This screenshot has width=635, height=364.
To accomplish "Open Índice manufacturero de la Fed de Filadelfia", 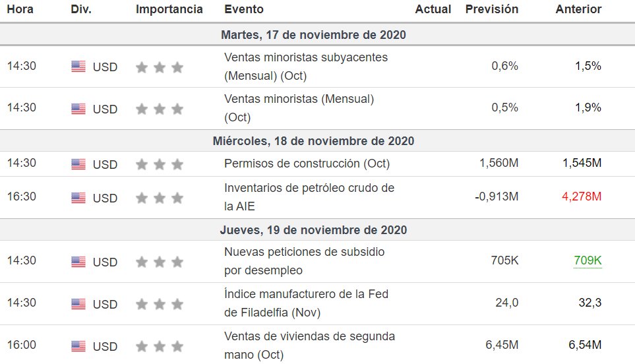I will pos(306,303).
